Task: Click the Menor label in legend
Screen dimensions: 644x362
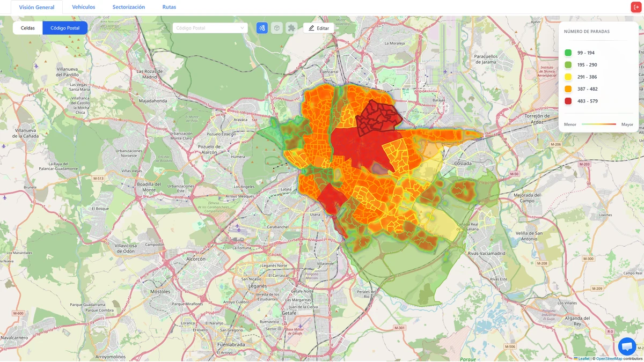Action: coord(570,124)
